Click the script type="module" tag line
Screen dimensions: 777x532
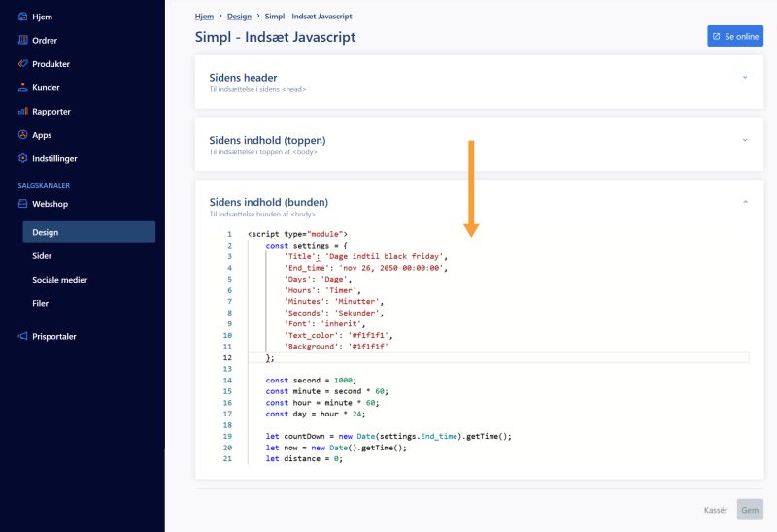(x=297, y=234)
